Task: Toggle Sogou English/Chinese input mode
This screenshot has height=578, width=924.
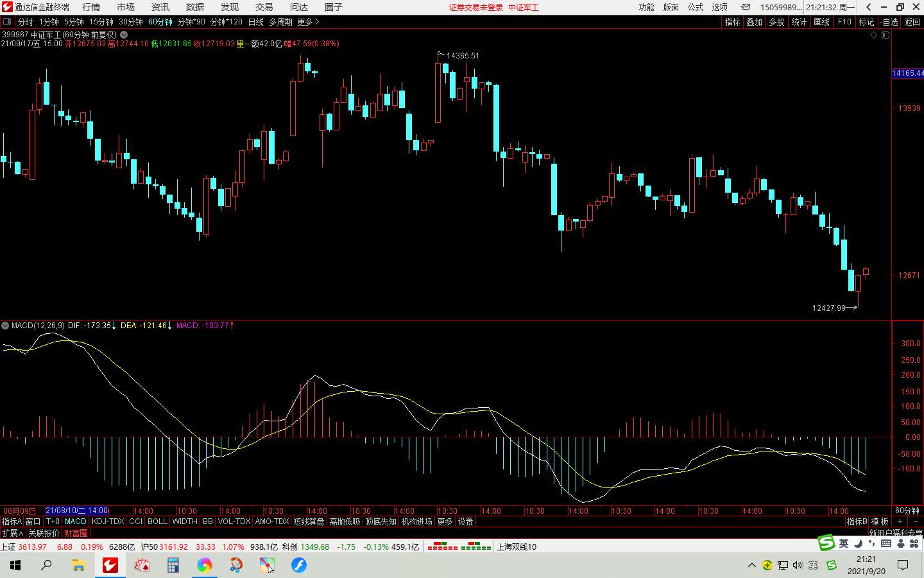Action: tap(844, 543)
